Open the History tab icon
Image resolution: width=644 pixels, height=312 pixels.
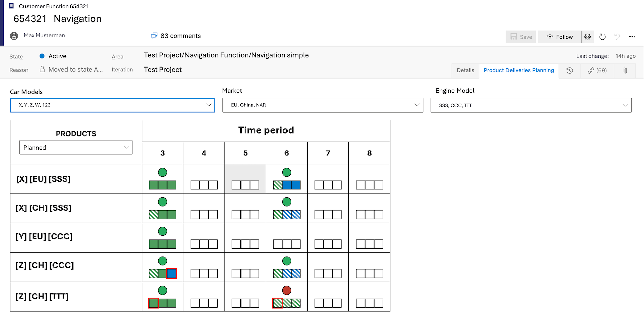pos(570,71)
